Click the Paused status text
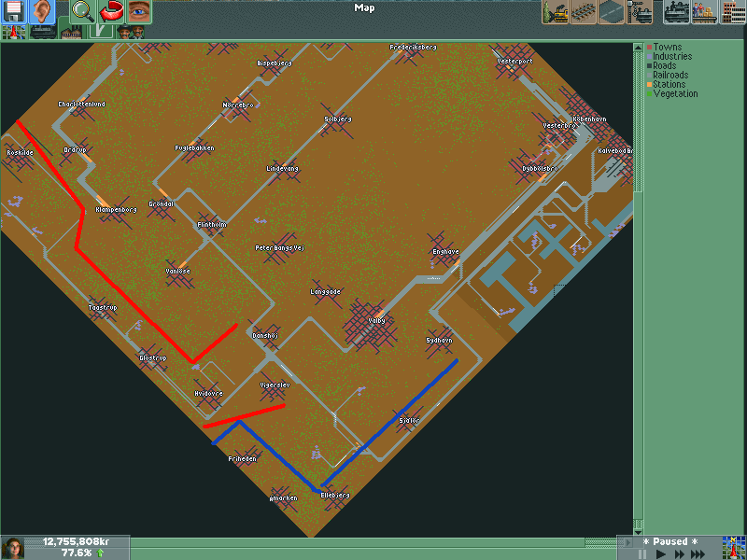The image size is (747, 560). coord(670,541)
